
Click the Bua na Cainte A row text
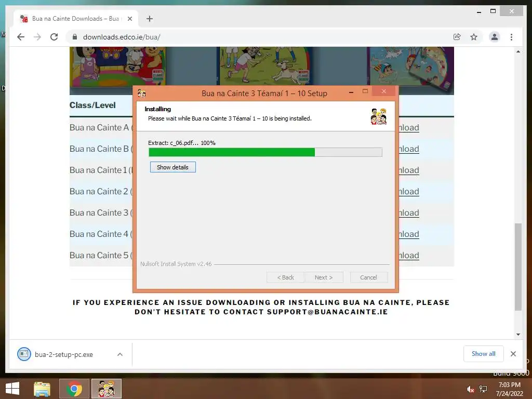[101, 128]
